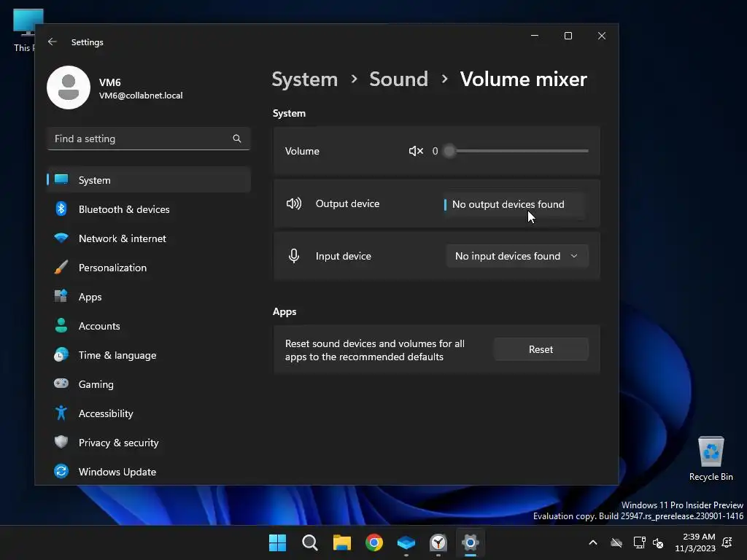
Task: Click the system volume slider track
Action: [519, 151]
